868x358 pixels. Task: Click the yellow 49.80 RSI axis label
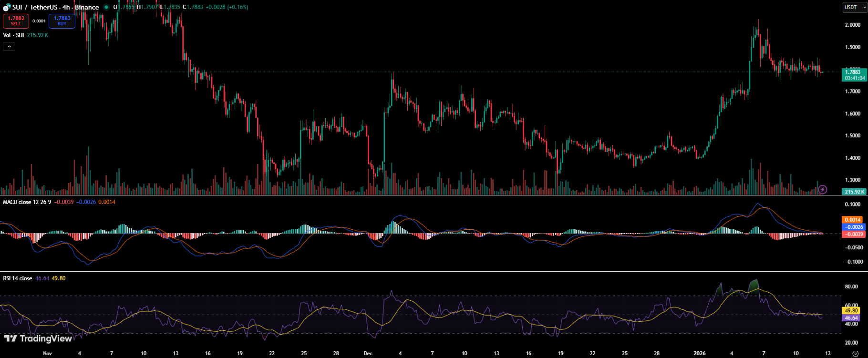(851, 310)
